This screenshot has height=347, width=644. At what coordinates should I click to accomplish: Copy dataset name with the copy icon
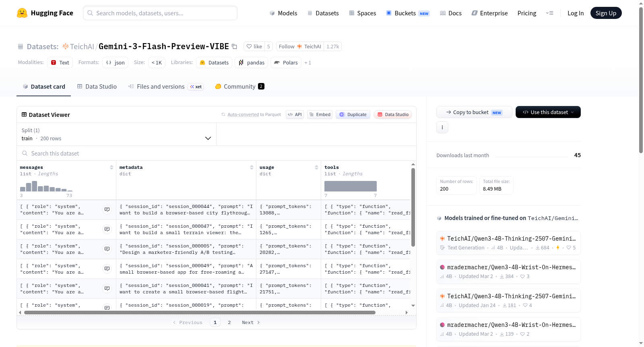[x=234, y=46]
